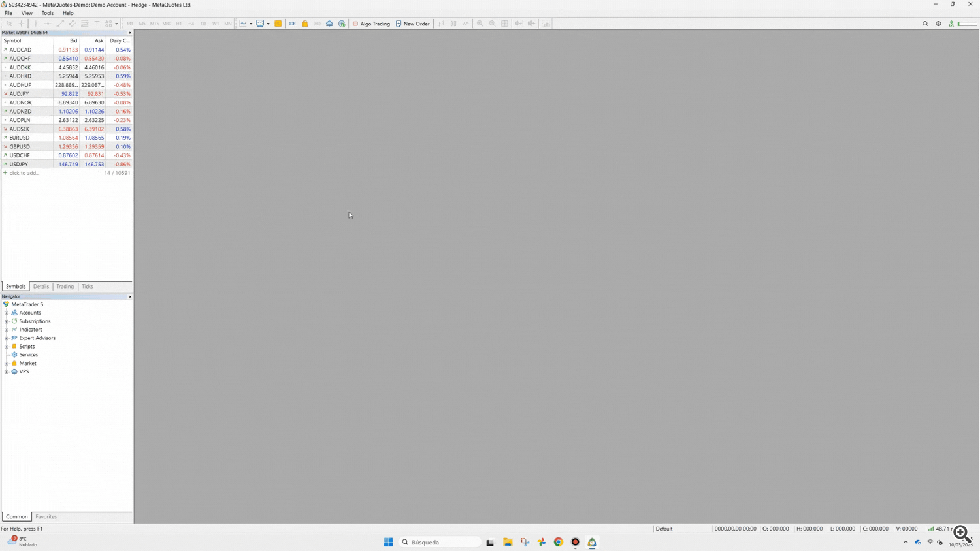The width and height of the screenshot is (980, 551).
Task: Switch to the Ticks tab
Action: [88, 287]
